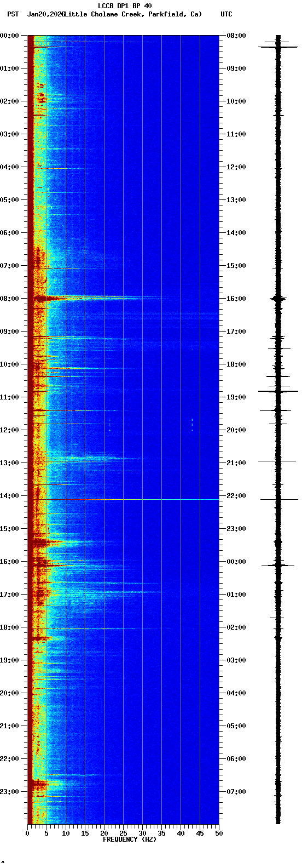Click the frequency axis tick '15'
Screen dimensions: 302x868
85,833
